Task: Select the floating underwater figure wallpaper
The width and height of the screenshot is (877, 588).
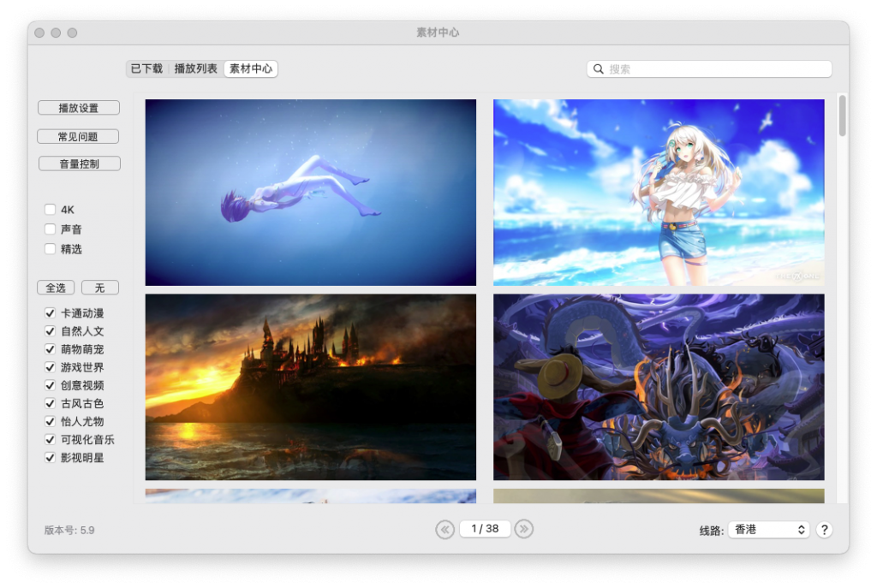Action: click(310, 193)
